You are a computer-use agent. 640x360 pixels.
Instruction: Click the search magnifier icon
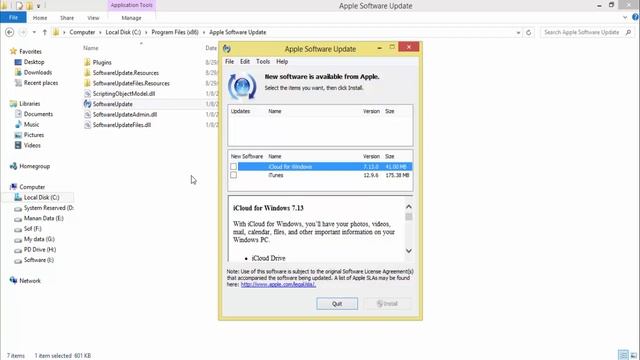tap(629, 32)
